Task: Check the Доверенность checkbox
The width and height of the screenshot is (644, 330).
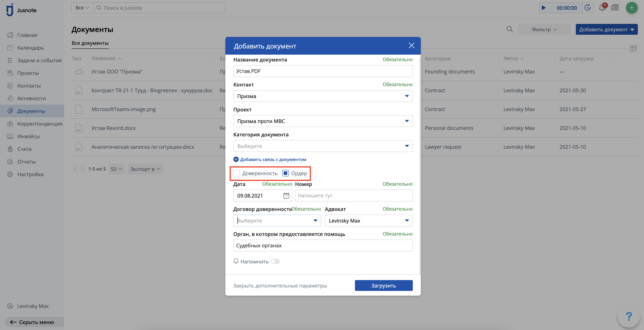Action: [236, 173]
